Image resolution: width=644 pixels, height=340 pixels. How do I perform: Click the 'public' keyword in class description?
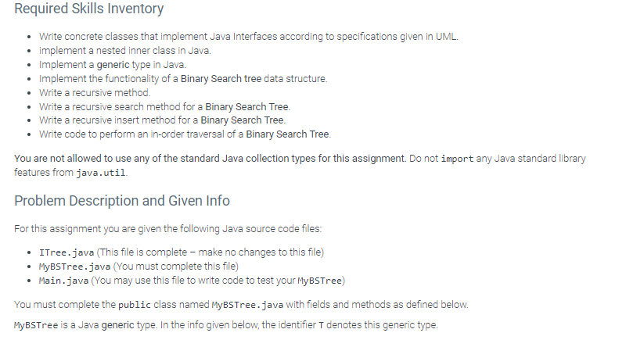click(135, 305)
